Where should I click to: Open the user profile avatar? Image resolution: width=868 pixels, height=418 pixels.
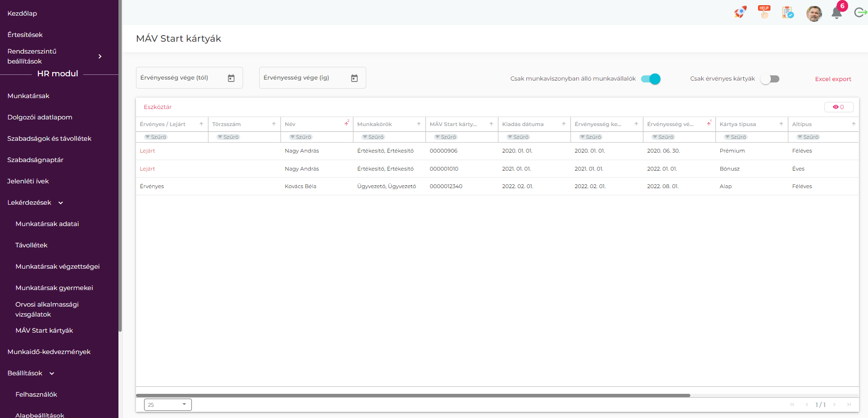(814, 13)
